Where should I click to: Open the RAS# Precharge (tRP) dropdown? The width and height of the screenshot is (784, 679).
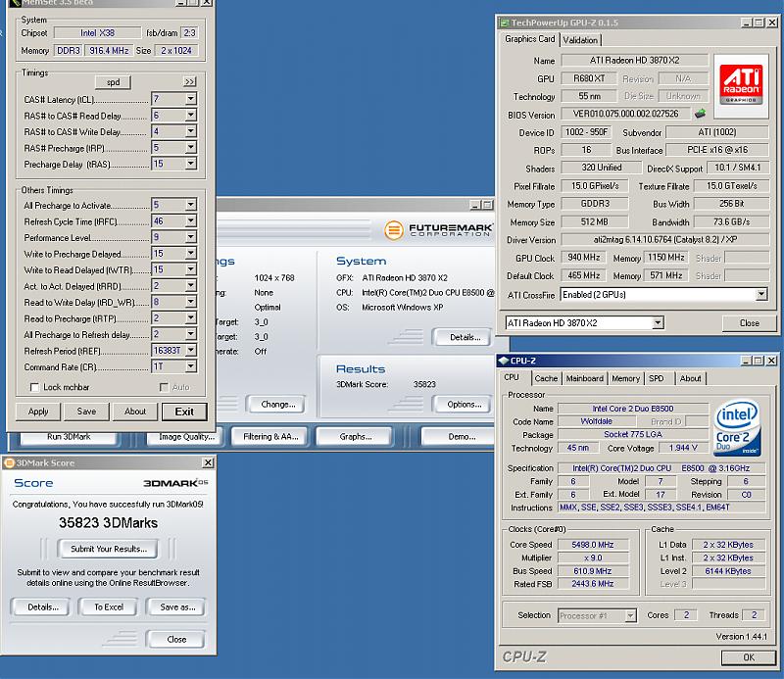pyautogui.click(x=191, y=148)
